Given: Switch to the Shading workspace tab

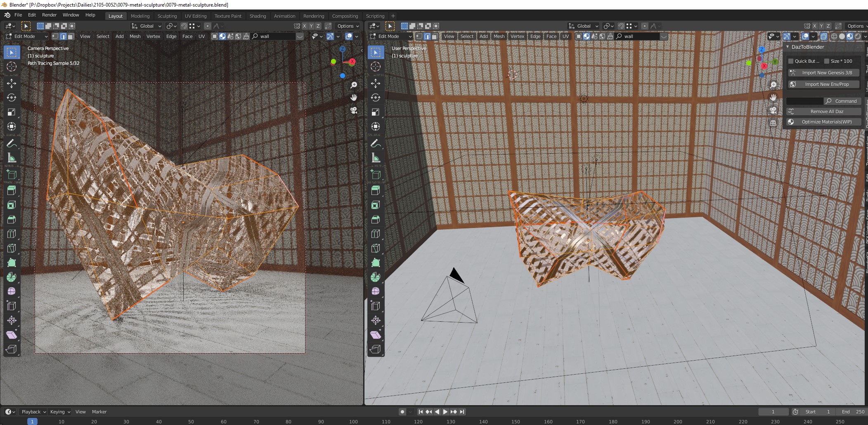Looking at the screenshot, I should (258, 16).
